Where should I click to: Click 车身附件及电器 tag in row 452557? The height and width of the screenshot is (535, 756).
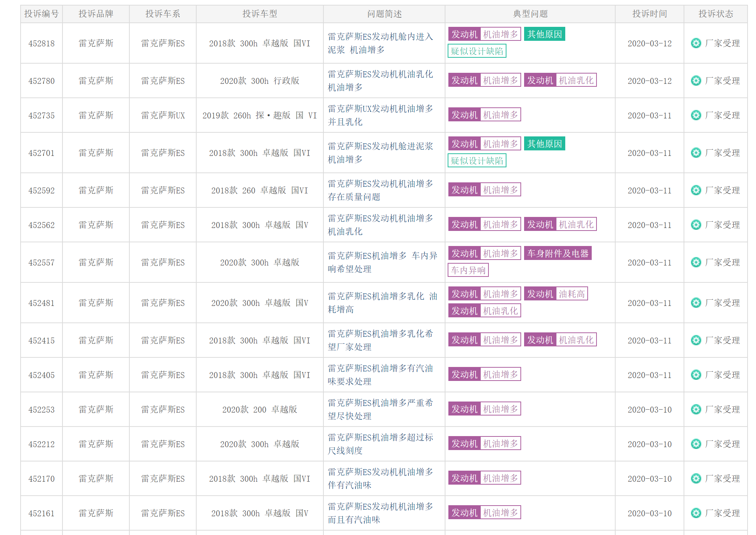coord(558,253)
